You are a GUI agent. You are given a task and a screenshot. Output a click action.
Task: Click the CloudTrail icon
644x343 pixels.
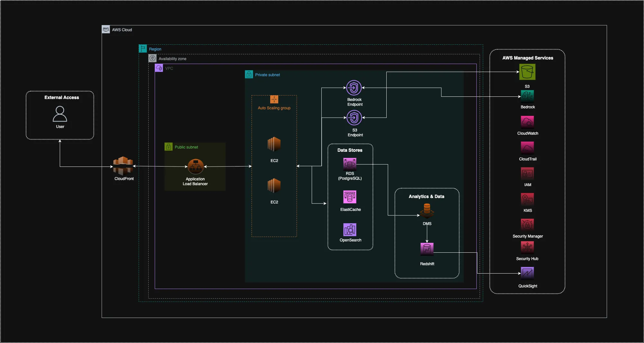(527, 148)
